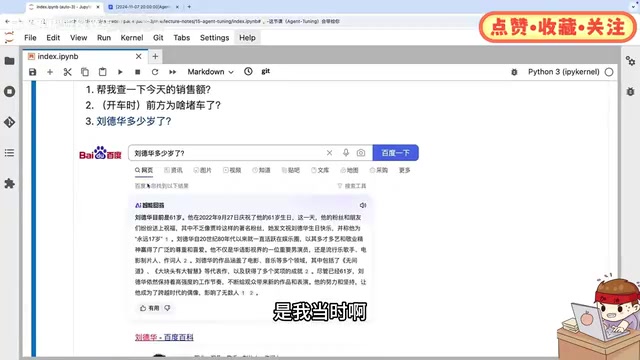The width and height of the screenshot is (640, 360).
Task: Open the table of contents panel
Action: pyautogui.click(x=9, y=153)
